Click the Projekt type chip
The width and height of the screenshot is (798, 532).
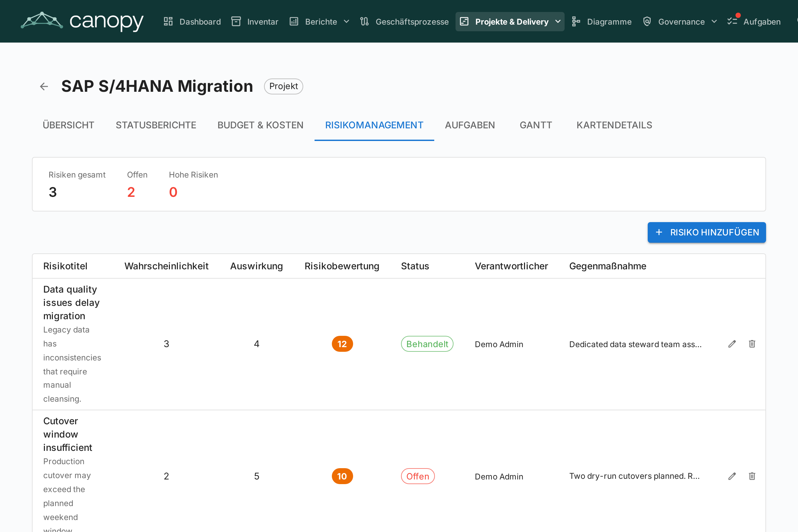(283, 86)
